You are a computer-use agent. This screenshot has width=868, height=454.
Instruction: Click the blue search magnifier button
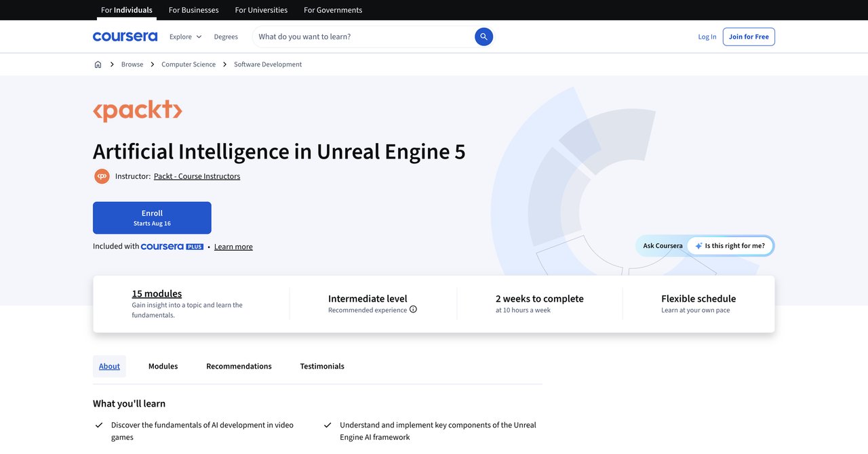[484, 37]
